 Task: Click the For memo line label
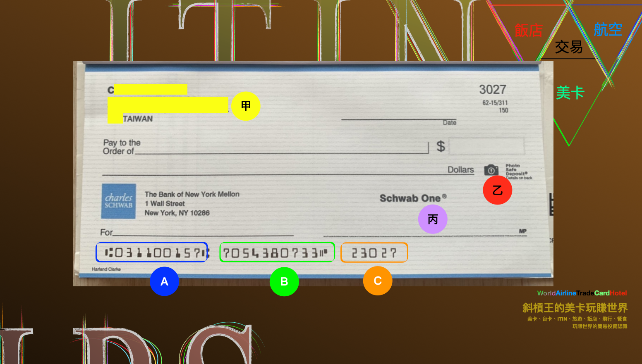tap(106, 233)
